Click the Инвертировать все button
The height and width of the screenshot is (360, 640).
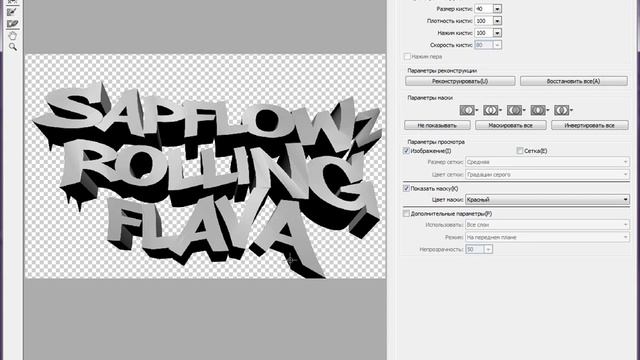click(589, 125)
